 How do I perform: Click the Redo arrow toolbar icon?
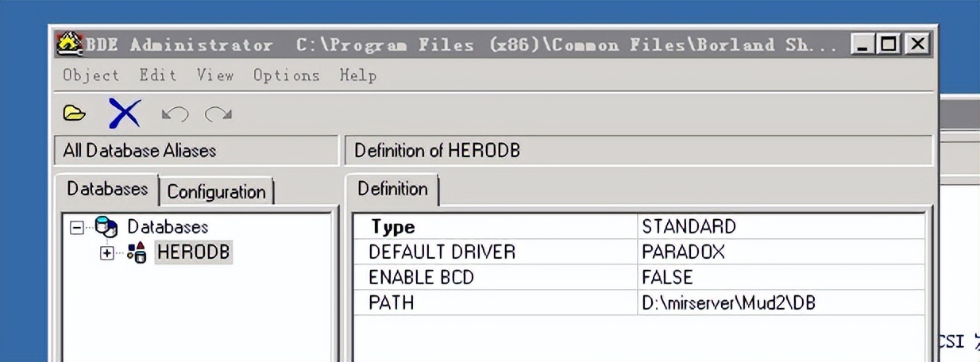click(218, 115)
